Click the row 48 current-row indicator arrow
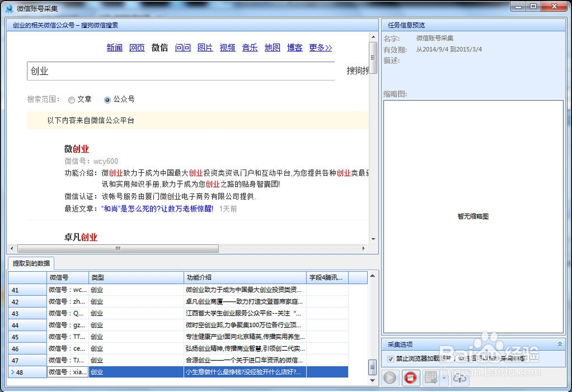 (x=13, y=373)
